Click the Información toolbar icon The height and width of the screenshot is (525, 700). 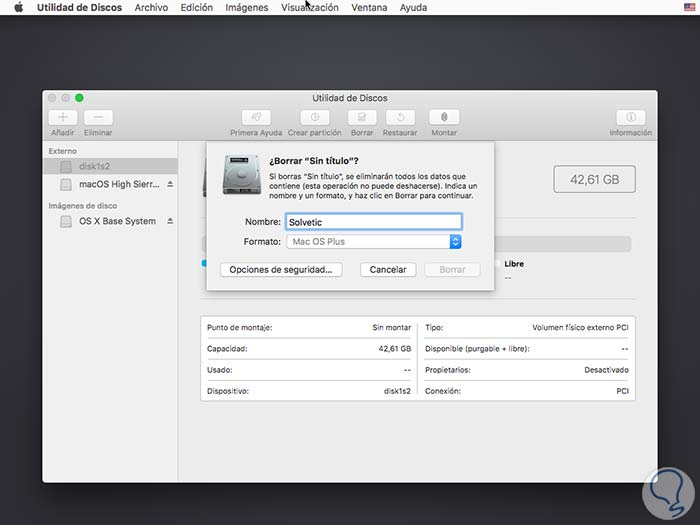tap(630, 117)
